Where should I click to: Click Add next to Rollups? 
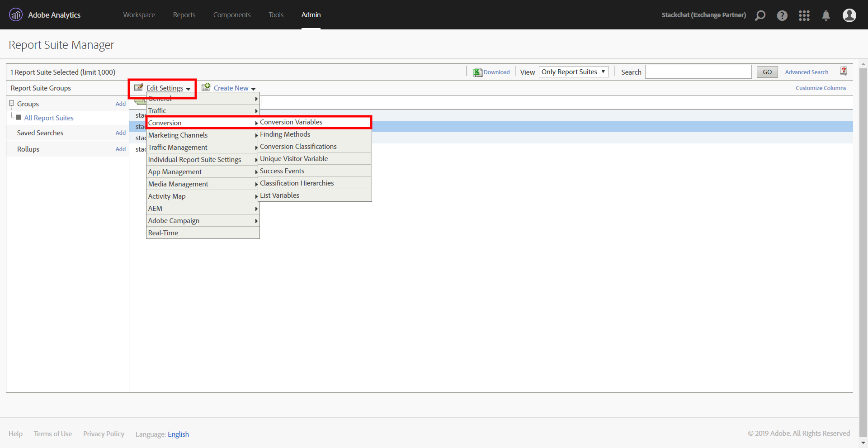coord(121,149)
